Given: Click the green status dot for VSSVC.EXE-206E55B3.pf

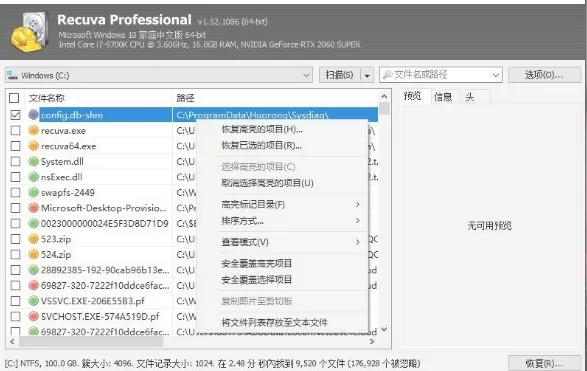Looking at the screenshot, I should click(33, 301).
